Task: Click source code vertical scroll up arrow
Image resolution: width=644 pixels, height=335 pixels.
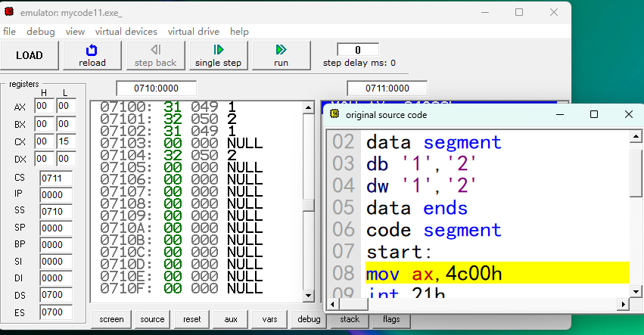Action: 636,136
